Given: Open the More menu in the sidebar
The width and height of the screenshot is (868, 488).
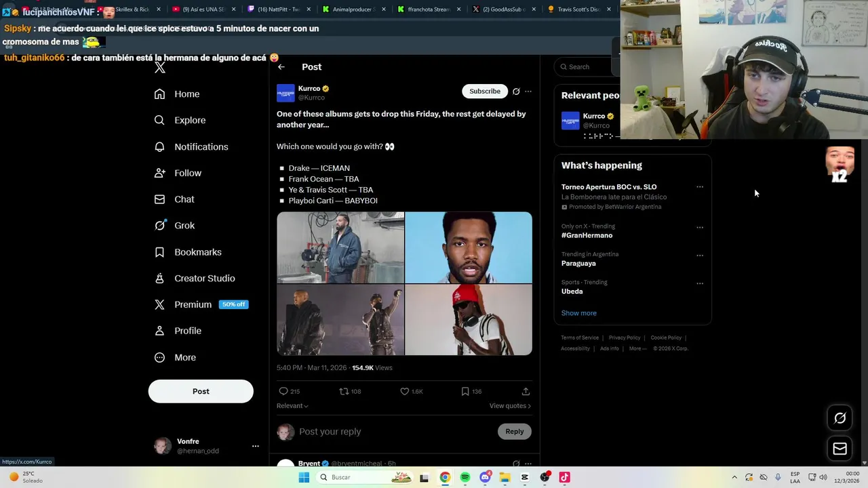Looking at the screenshot, I should tap(175, 357).
